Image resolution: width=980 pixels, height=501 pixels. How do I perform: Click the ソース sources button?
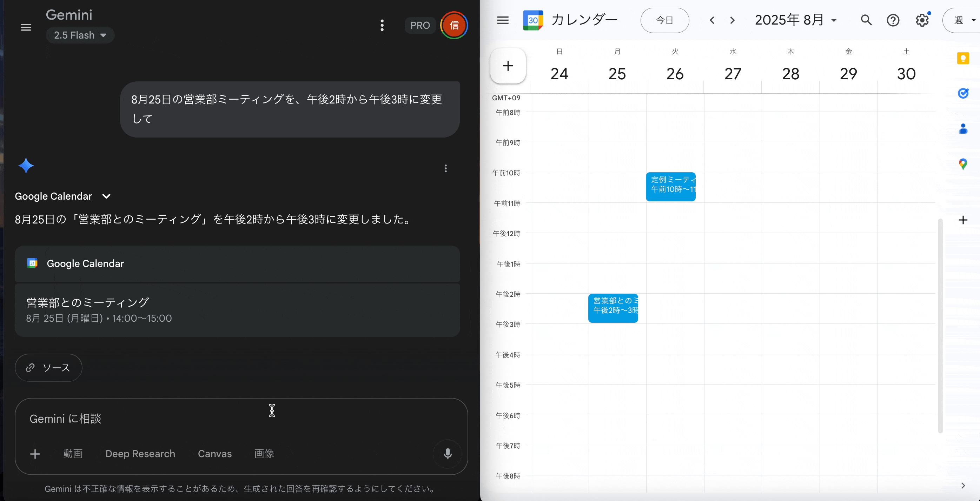tap(48, 368)
